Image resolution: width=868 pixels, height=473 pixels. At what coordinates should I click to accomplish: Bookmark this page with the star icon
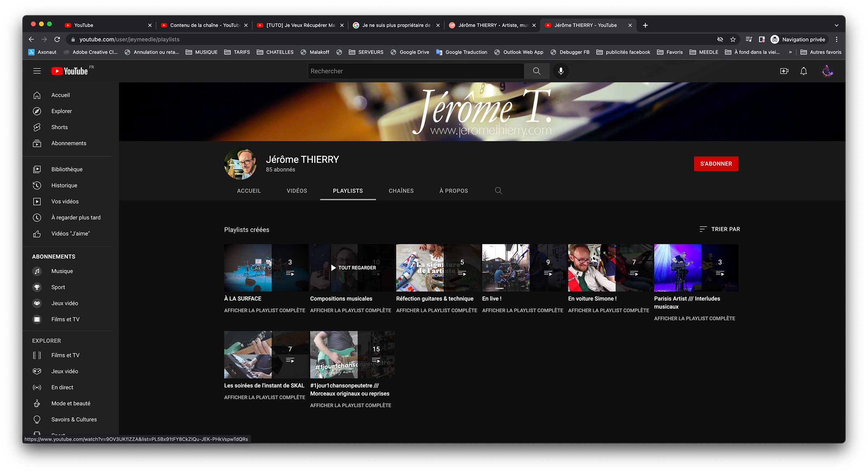coord(733,39)
